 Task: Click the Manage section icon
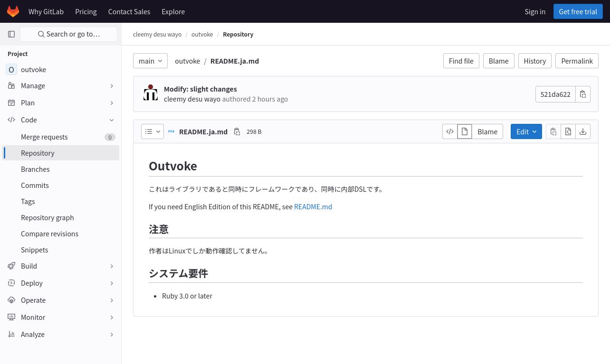[11, 85]
